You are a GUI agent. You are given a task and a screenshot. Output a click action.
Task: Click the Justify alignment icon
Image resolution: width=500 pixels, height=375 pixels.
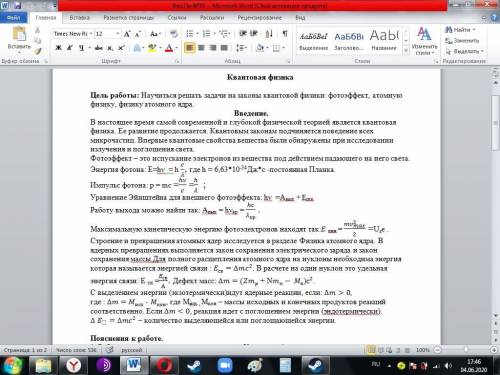click(224, 48)
